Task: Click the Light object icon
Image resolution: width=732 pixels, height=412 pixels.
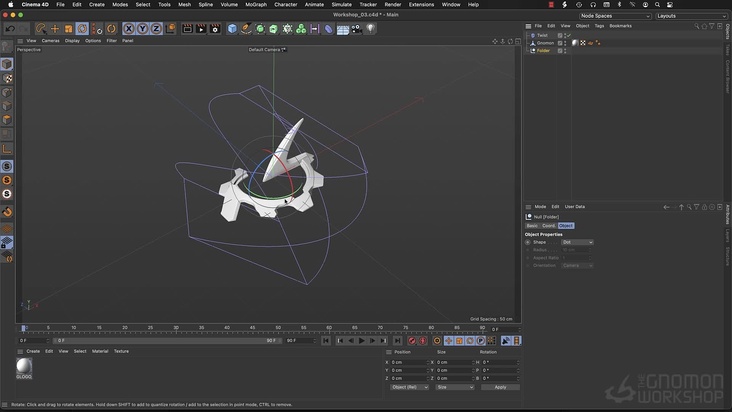Action: coord(370,29)
